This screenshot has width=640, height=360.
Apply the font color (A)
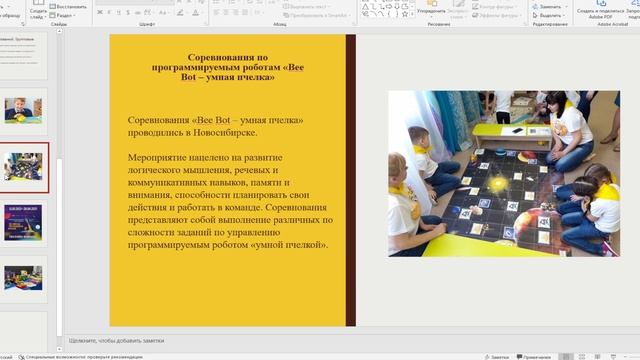(x=196, y=13)
